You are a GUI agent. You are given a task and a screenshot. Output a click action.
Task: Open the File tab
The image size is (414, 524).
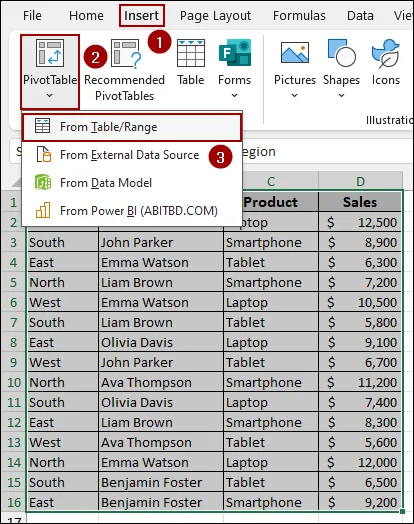pyautogui.click(x=32, y=15)
